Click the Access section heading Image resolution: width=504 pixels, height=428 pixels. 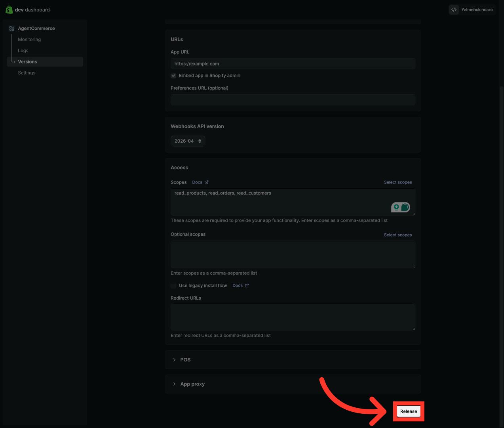tap(179, 168)
